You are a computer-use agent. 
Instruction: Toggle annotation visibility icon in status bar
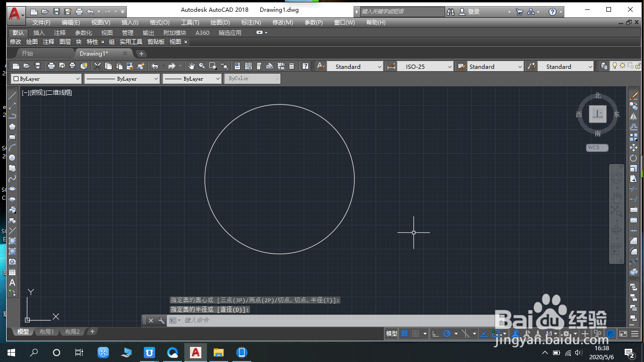point(515,334)
